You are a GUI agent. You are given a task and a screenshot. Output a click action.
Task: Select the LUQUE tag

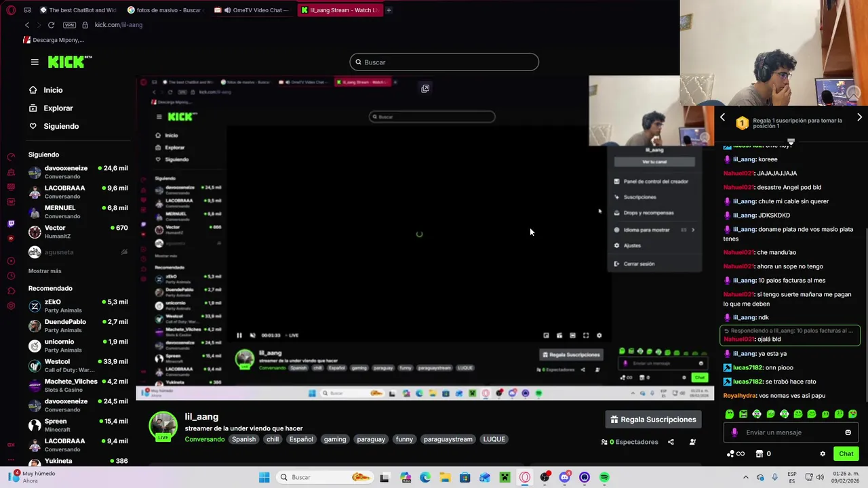[494, 439]
